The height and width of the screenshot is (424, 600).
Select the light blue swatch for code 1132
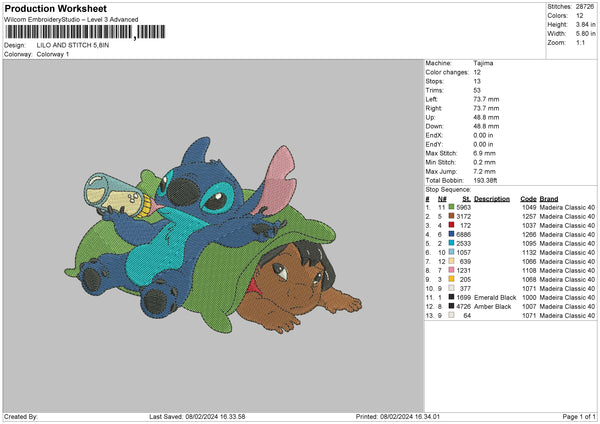[452, 252]
